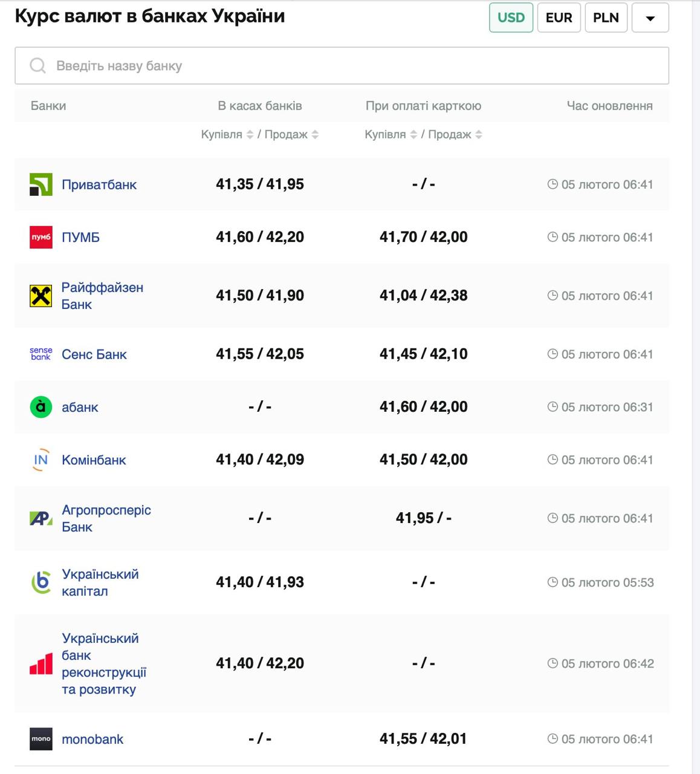Click the yellow Raiffeisen Bank logo
The height and width of the screenshot is (774, 700).
41,296
